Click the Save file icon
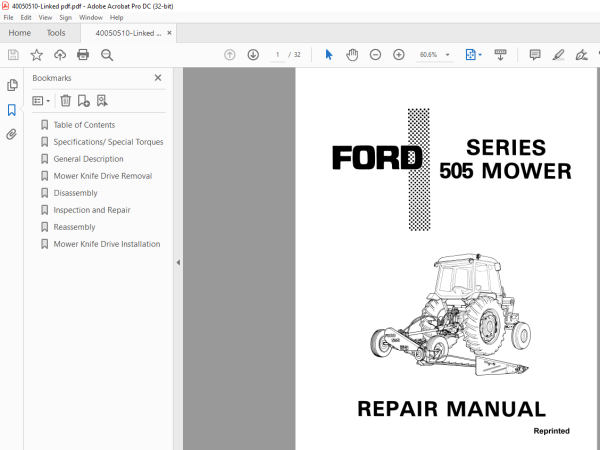The width and height of the screenshot is (600, 450). coord(13,55)
